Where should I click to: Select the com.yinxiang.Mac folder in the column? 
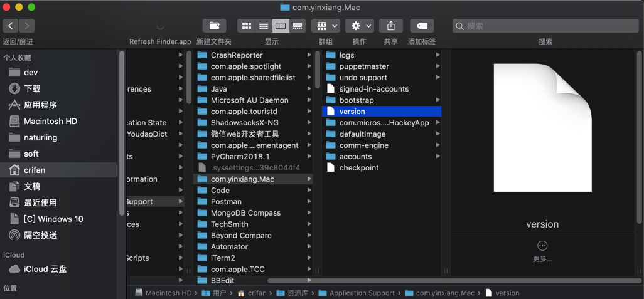[x=253, y=179]
